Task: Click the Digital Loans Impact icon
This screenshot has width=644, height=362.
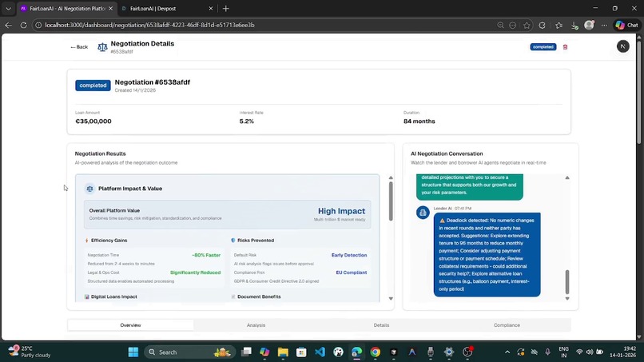Action: (86, 296)
